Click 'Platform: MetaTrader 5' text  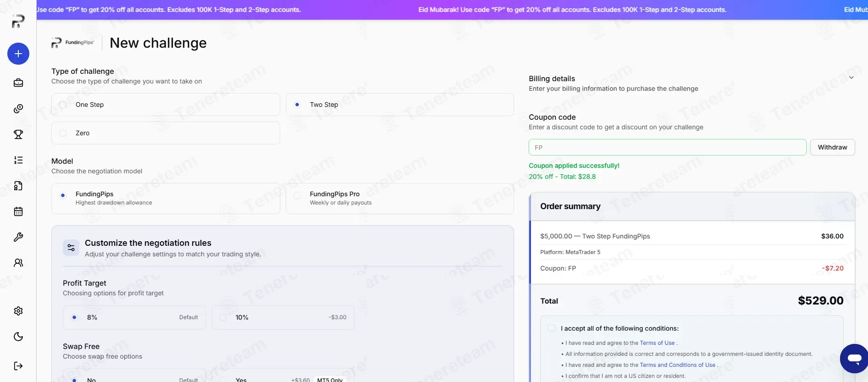[570, 252]
